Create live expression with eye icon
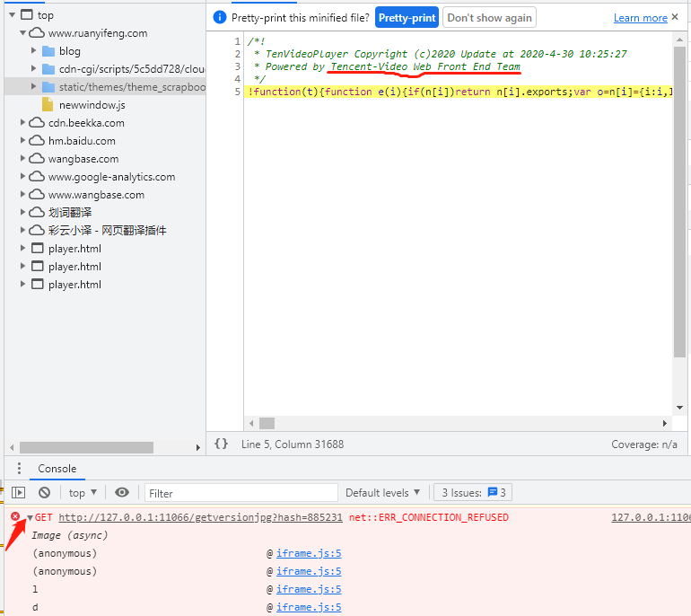This screenshot has height=616, width=691. [x=122, y=493]
